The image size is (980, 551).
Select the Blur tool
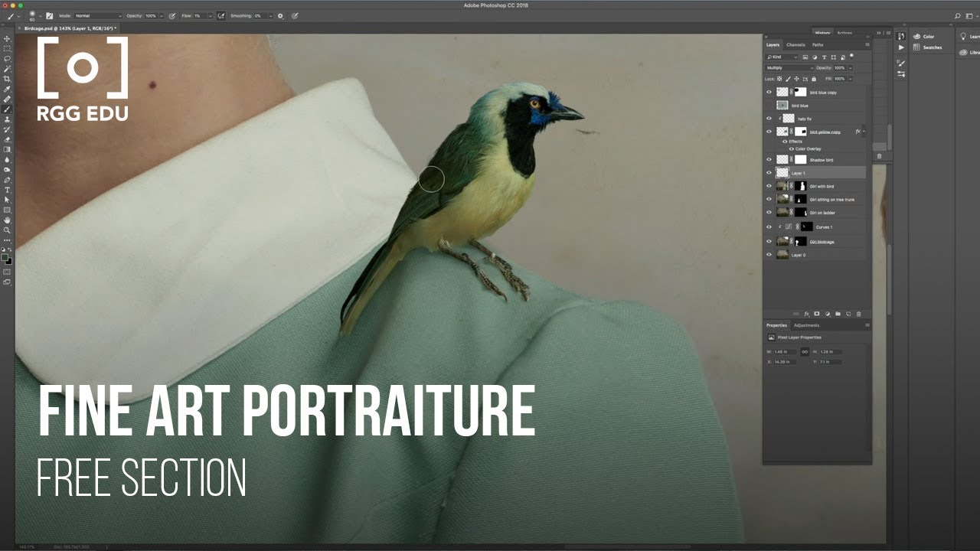[x=8, y=159]
